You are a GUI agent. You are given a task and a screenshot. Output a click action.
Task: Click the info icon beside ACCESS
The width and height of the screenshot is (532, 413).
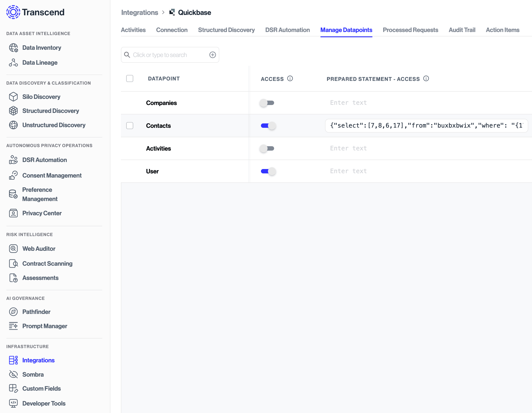coord(290,79)
